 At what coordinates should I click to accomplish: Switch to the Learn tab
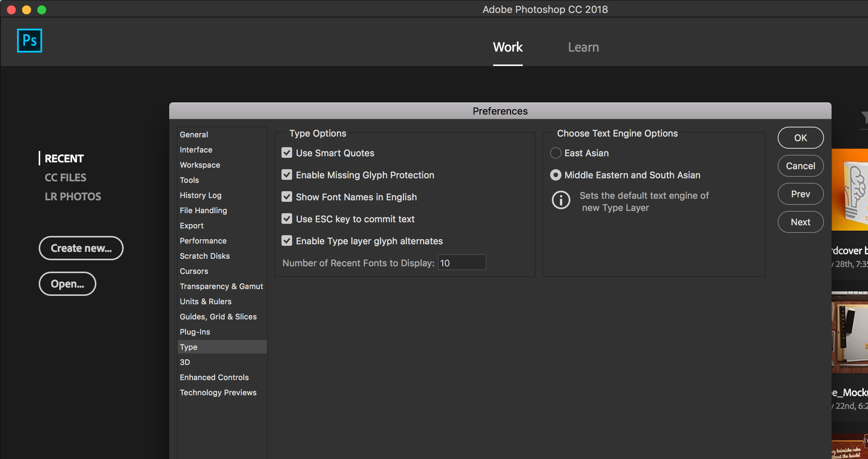pyautogui.click(x=583, y=47)
